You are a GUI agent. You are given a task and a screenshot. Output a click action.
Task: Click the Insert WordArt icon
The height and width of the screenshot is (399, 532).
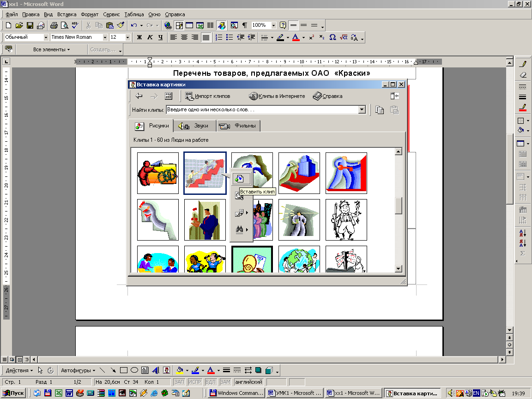tap(155, 370)
